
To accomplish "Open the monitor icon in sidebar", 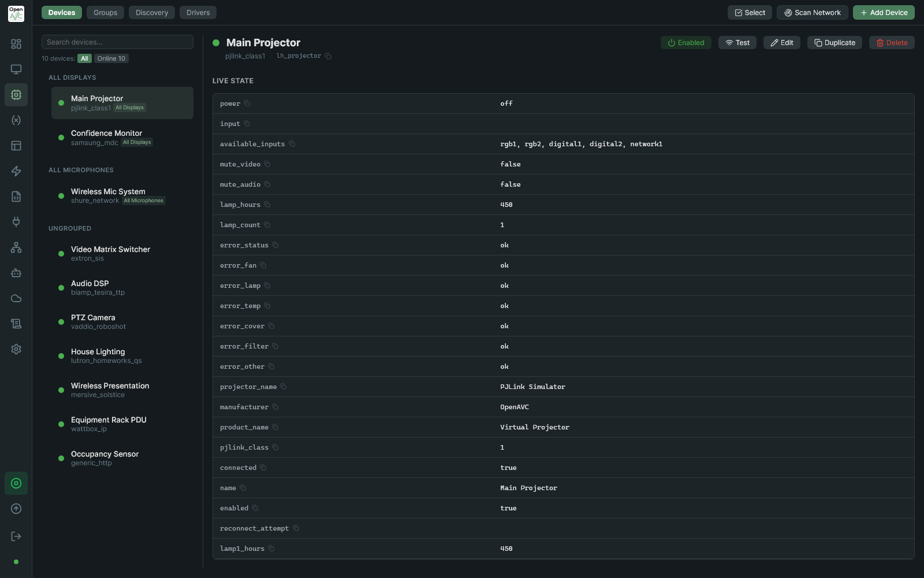I will [16, 69].
